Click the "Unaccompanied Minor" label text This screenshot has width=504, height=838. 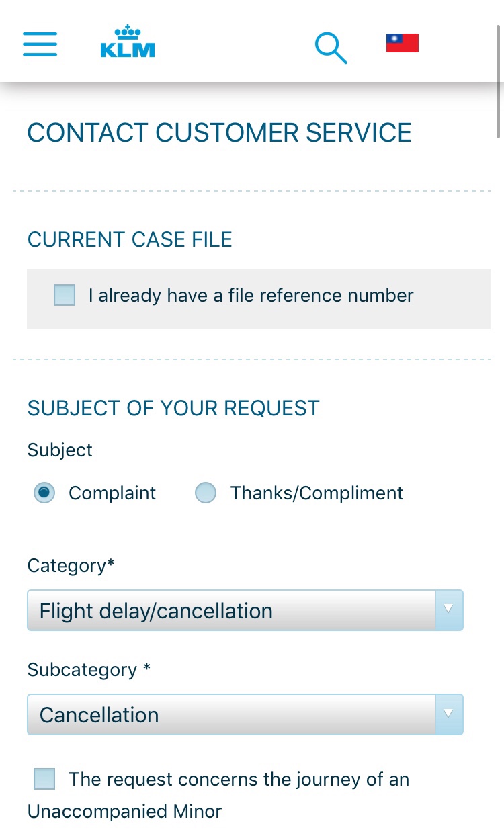pos(124,811)
